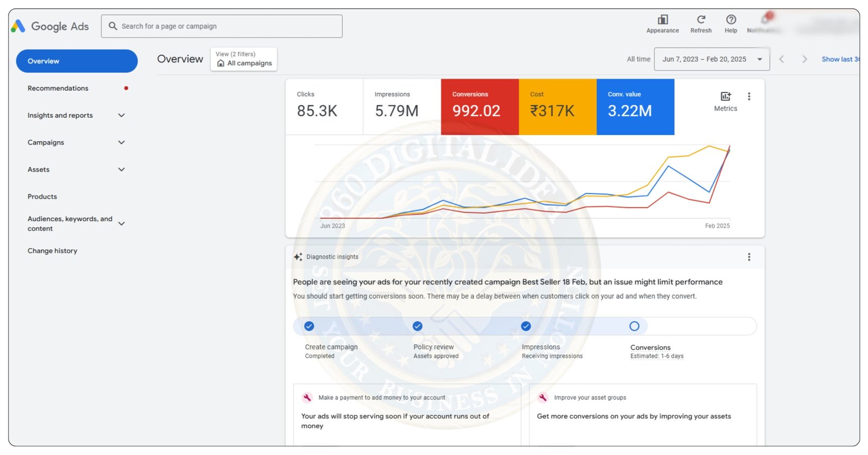Select the Overview sidebar tab
The width and height of the screenshot is (868, 455).
click(76, 61)
